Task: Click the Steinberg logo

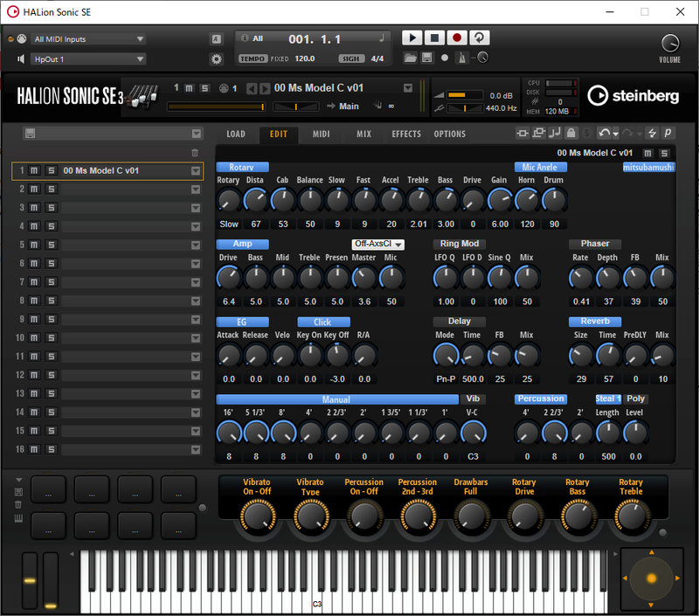Action: pyautogui.click(x=633, y=95)
